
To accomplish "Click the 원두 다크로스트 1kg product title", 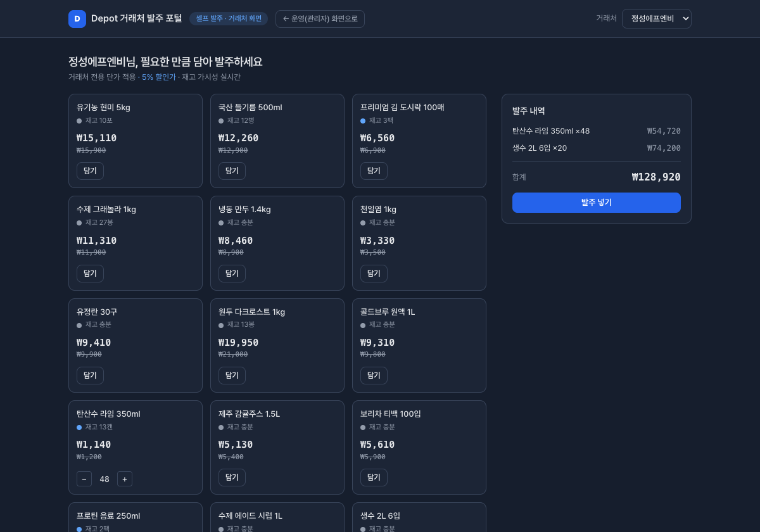I will click(251, 312).
